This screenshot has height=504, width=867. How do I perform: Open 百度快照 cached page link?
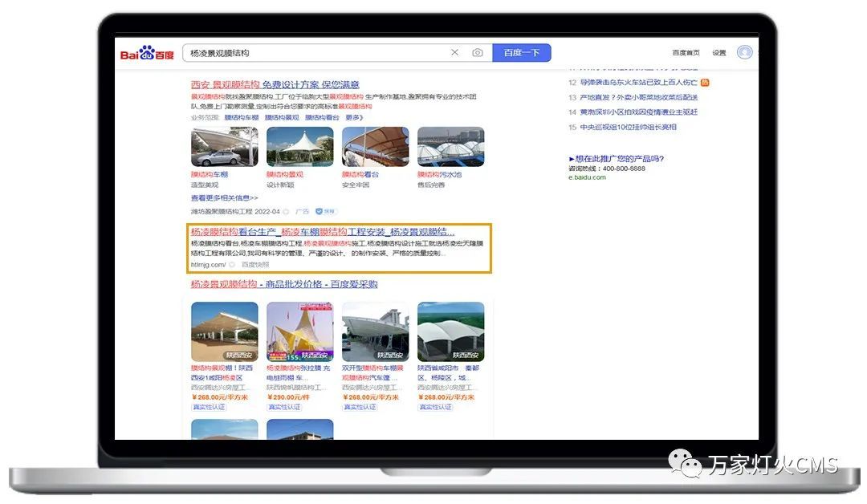click(255, 264)
